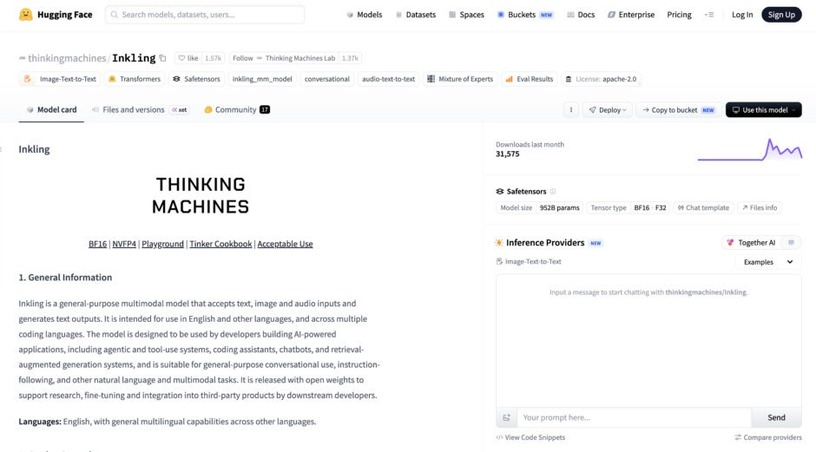Click the Image-Text-to-Text tag
This screenshot has height=452, width=816.
point(61,79)
